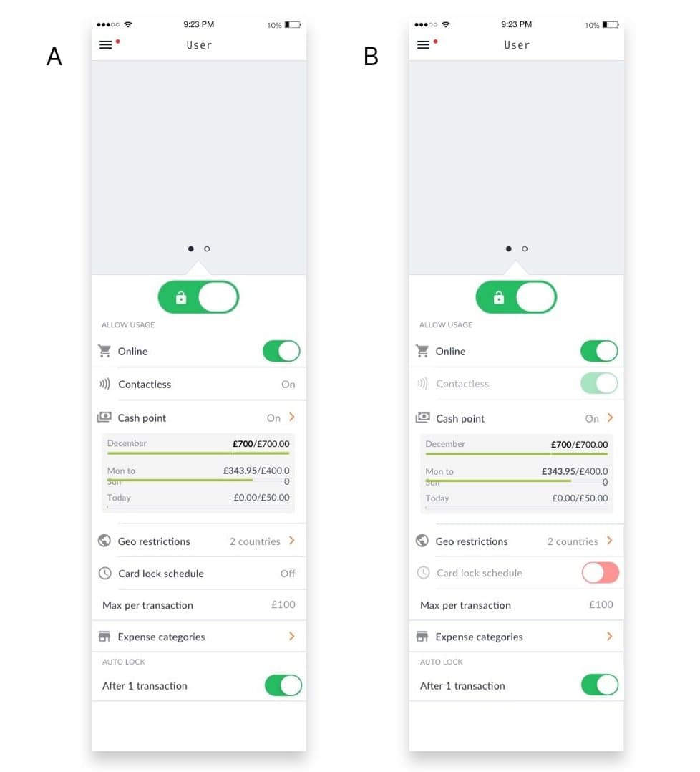
Task: Turn off After 1 transaction toggle in A
Action: tap(283, 685)
